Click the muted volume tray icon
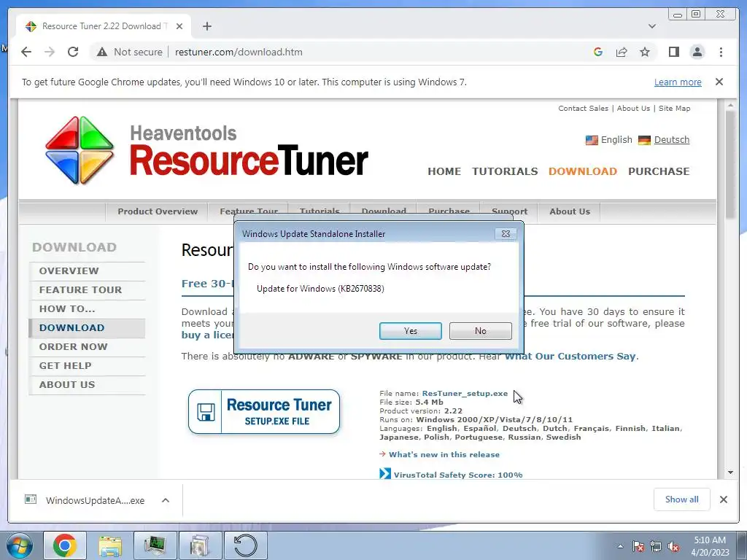The height and width of the screenshot is (560, 747). click(673, 546)
